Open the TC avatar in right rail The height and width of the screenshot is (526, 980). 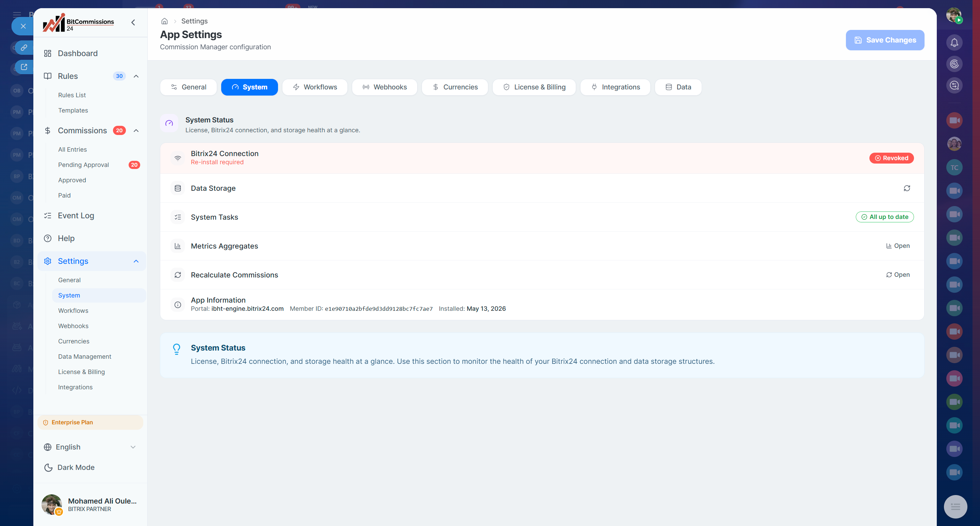pyautogui.click(x=954, y=167)
